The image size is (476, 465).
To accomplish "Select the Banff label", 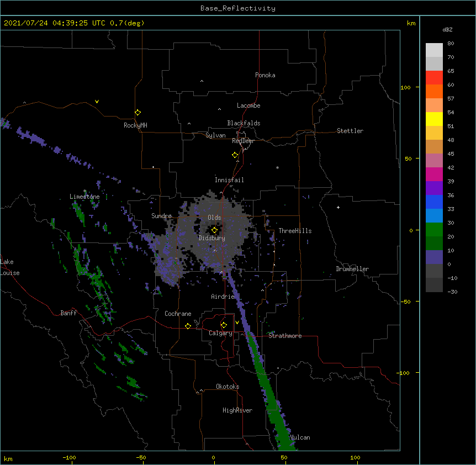I will pyautogui.click(x=68, y=313).
